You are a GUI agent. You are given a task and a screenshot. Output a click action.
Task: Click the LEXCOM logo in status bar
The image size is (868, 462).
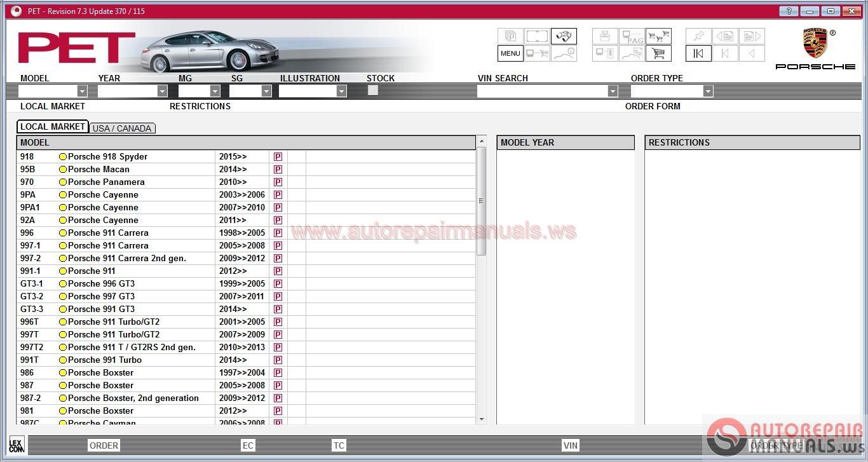pyautogui.click(x=17, y=445)
